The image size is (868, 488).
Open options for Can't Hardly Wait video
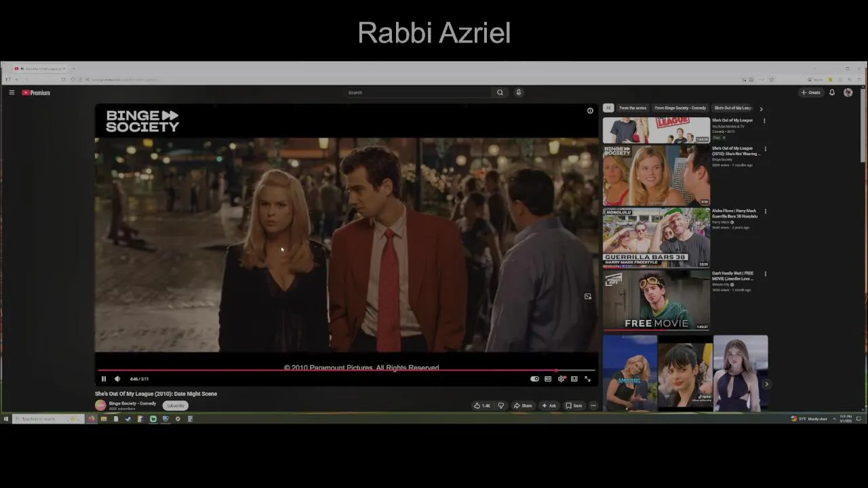(766, 274)
